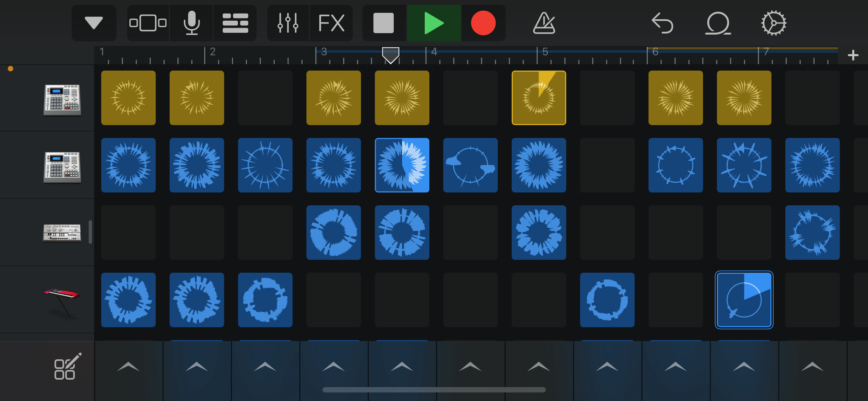This screenshot has width=868, height=401.
Task: Open track controls mixer sliders
Action: click(288, 23)
